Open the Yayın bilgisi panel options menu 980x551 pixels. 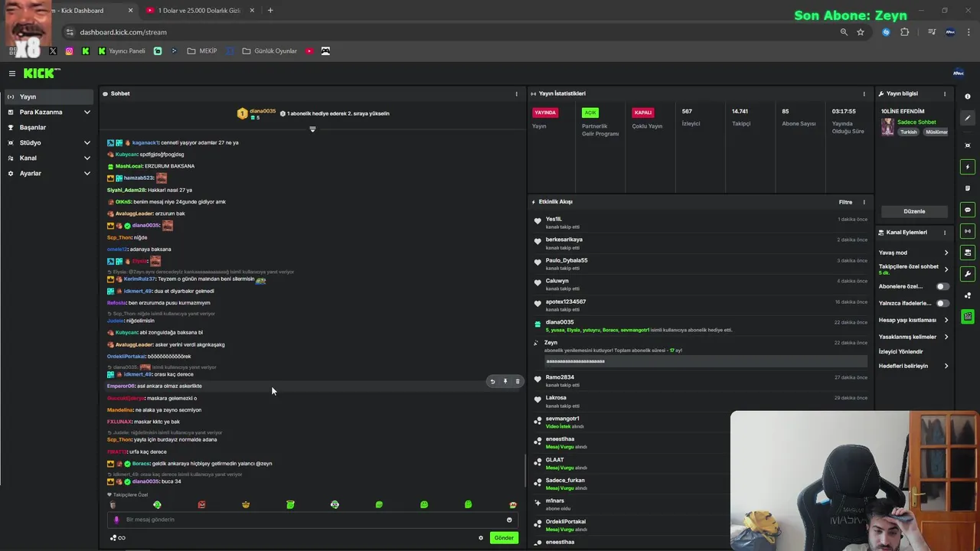tap(945, 94)
